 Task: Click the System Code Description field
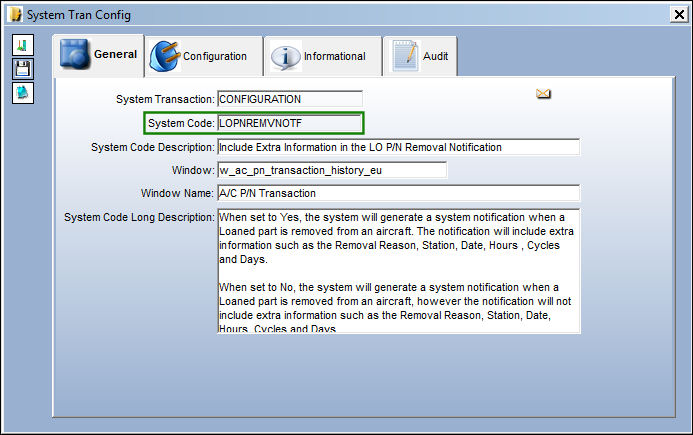pos(399,147)
